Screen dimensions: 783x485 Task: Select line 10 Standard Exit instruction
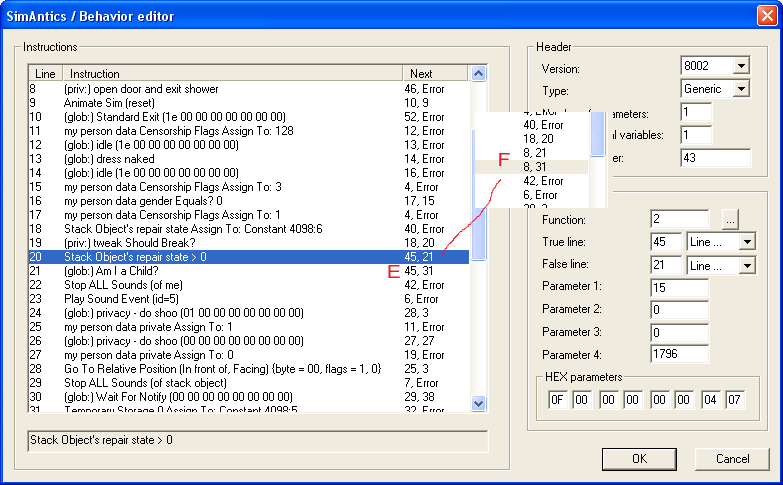(249, 117)
